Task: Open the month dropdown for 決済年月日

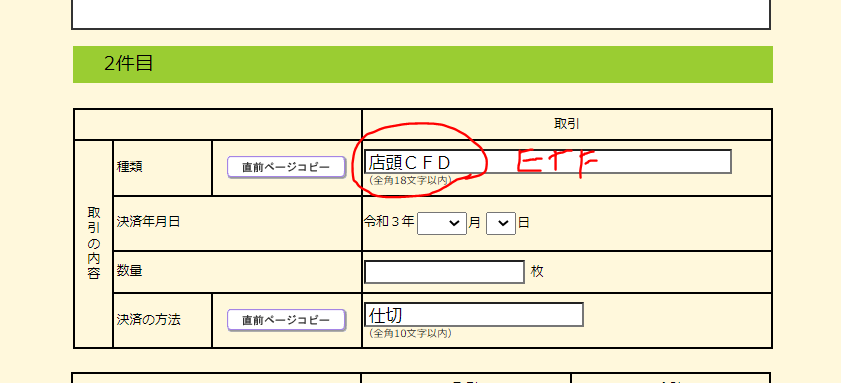Action: point(442,223)
